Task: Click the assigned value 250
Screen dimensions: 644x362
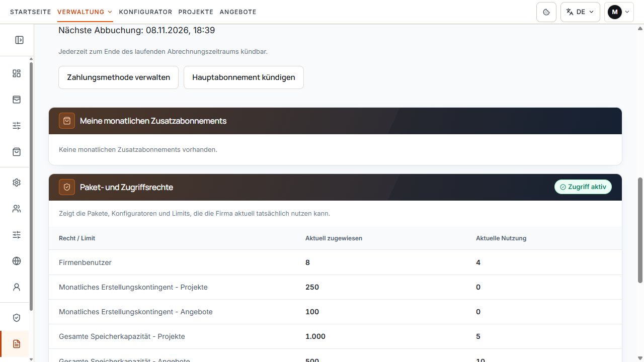Action: coord(312,287)
